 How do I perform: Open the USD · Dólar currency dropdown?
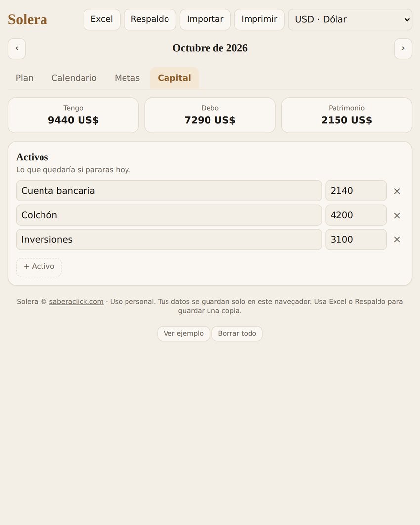350,19
